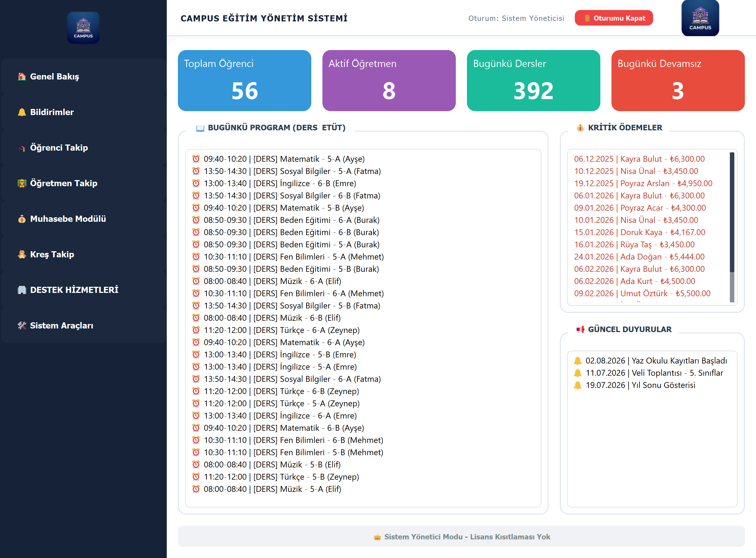This screenshot has height=558, width=756.
Task: Click the Aktif Öğretmen card
Action: coord(389,81)
